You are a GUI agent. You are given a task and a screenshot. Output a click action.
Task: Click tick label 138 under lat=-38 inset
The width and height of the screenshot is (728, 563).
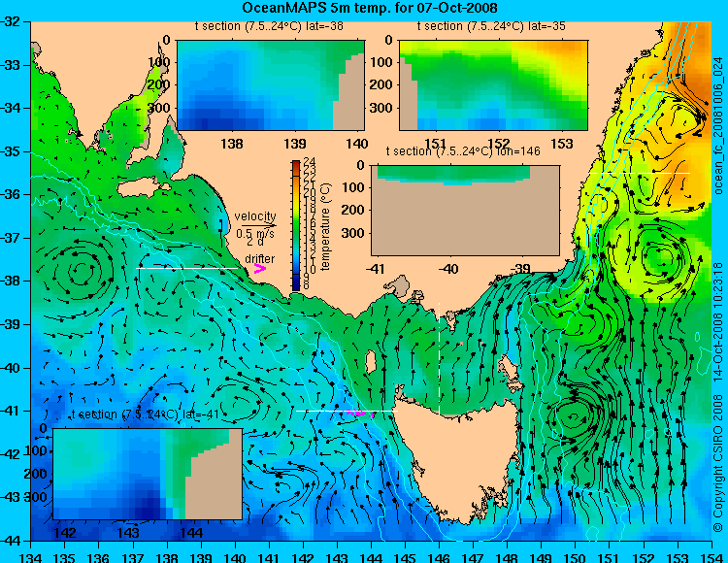pyautogui.click(x=232, y=144)
